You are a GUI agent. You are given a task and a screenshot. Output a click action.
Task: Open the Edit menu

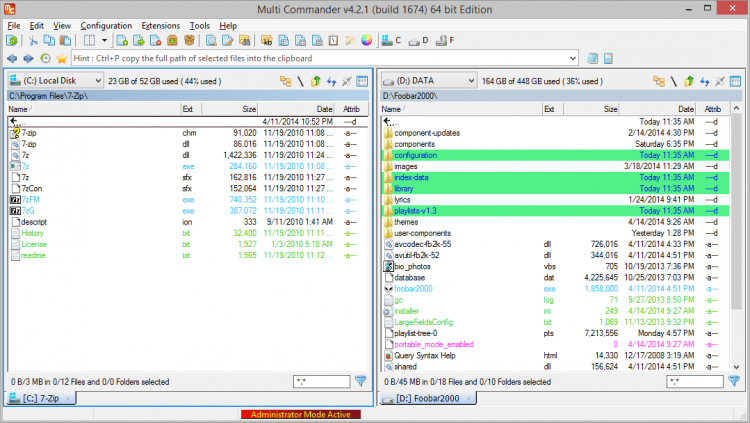[x=36, y=26]
